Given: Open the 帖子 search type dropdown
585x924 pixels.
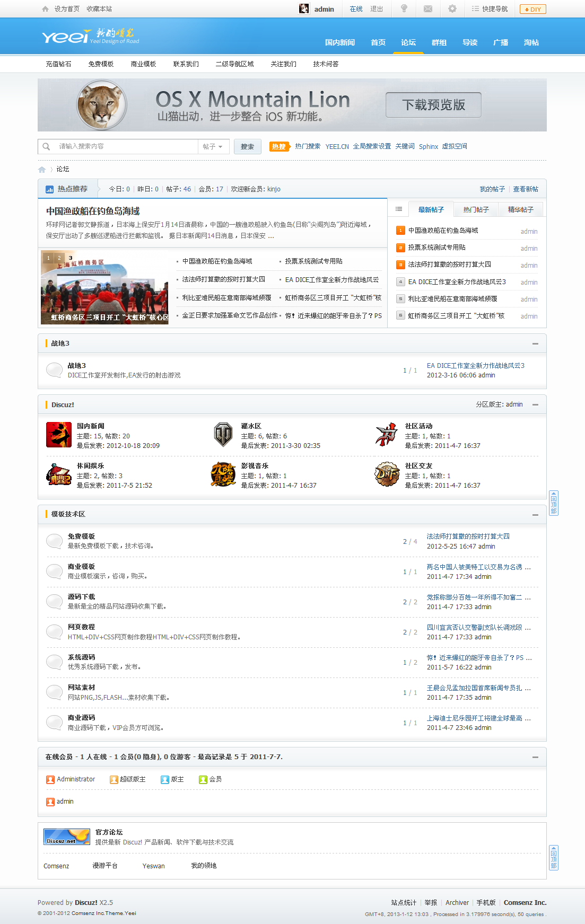Looking at the screenshot, I should (x=213, y=147).
